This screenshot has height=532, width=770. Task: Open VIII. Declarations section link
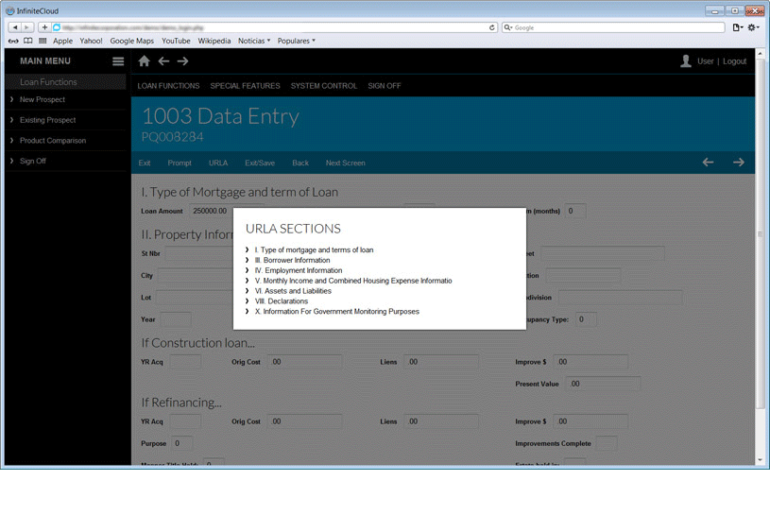(x=281, y=301)
